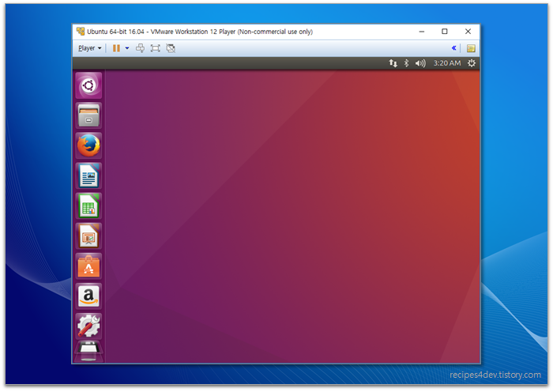Open the Ubuntu Dash search launcher
Image resolution: width=553 pixels, height=392 pixels.
pos(88,85)
